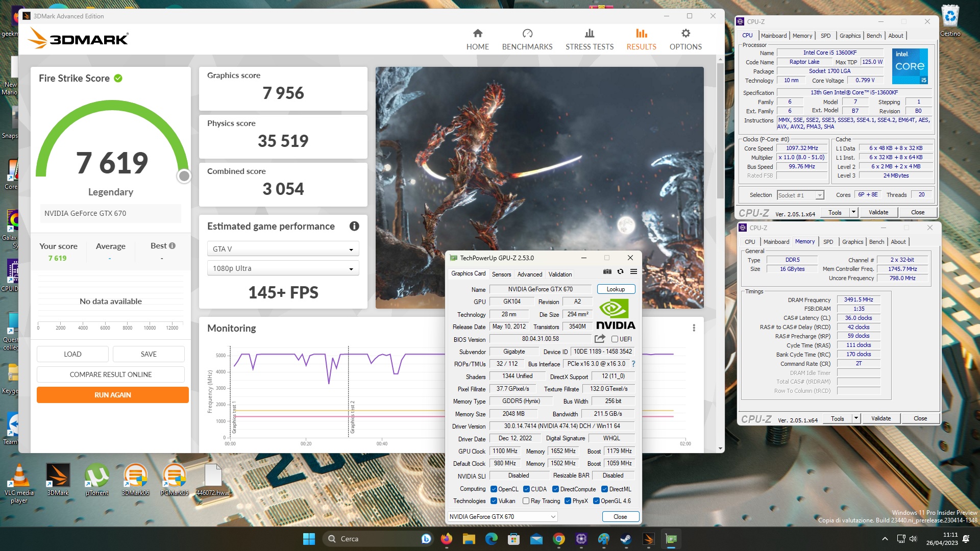Screen dimensions: 980x551
Task: Go to the RESULTS section
Action: pos(641,39)
